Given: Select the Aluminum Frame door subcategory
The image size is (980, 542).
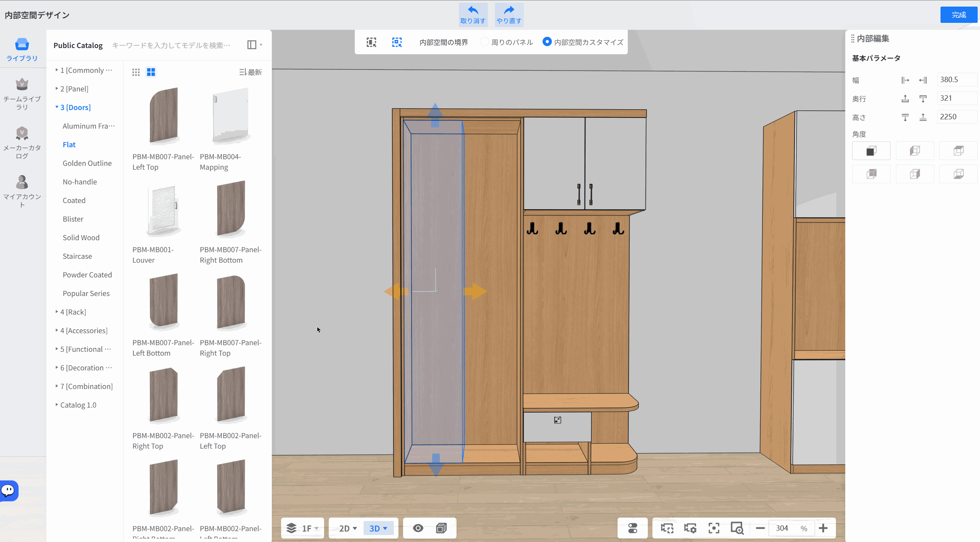Looking at the screenshot, I should pyautogui.click(x=89, y=126).
